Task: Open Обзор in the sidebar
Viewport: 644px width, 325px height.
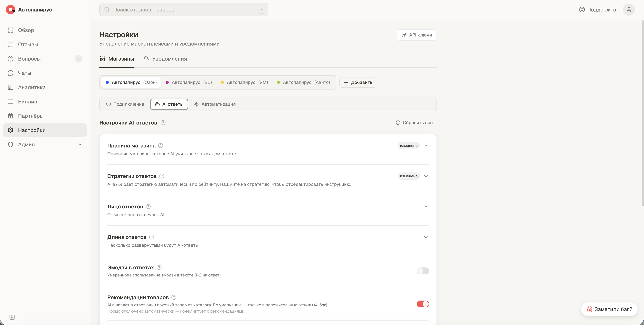Action: tap(45, 30)
